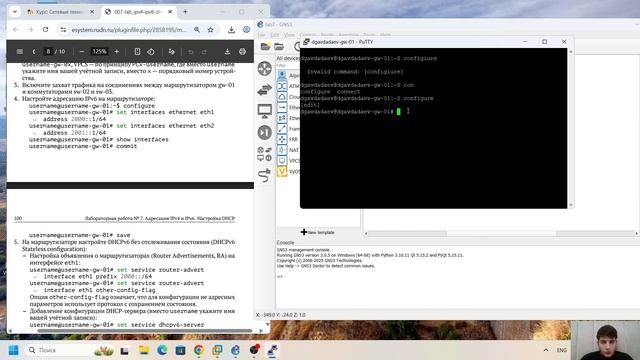Switch to the Курс Сетевые технологии tab
Image resolution: width=640 pixels, height=360 pixels.
pos(59,12)
